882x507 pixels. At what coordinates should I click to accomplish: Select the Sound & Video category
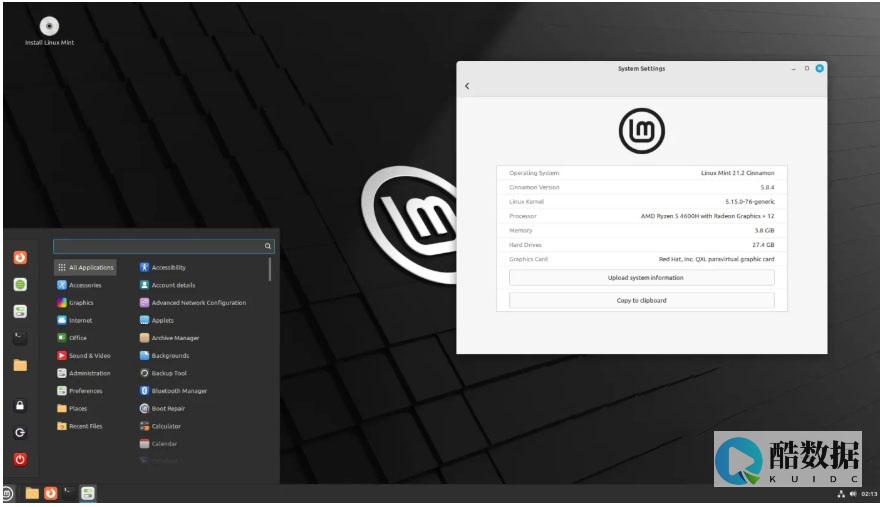click(84, 356)
